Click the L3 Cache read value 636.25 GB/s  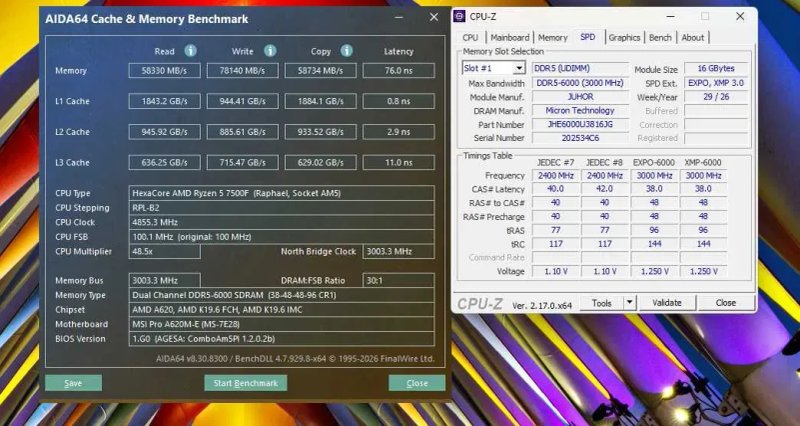pyautogui.click(x=164, y=162)
